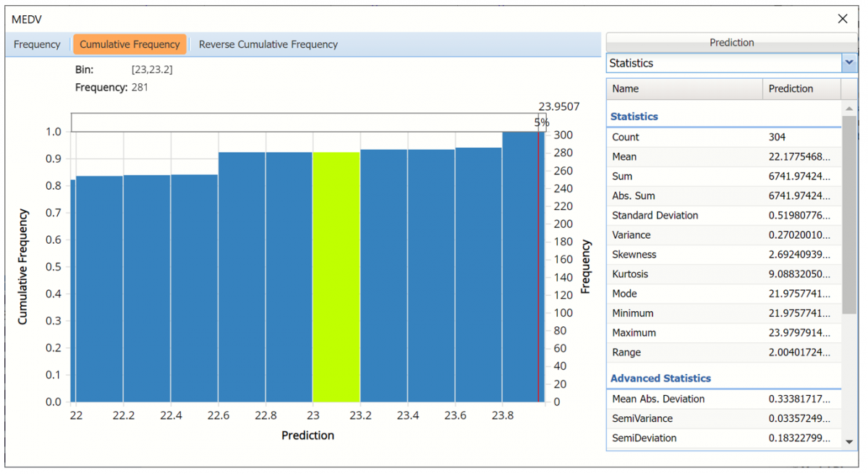The width and height of the screenshot is (868, 474).
Task: Click the Advanced Statistics section header
Action: [660, 378]
